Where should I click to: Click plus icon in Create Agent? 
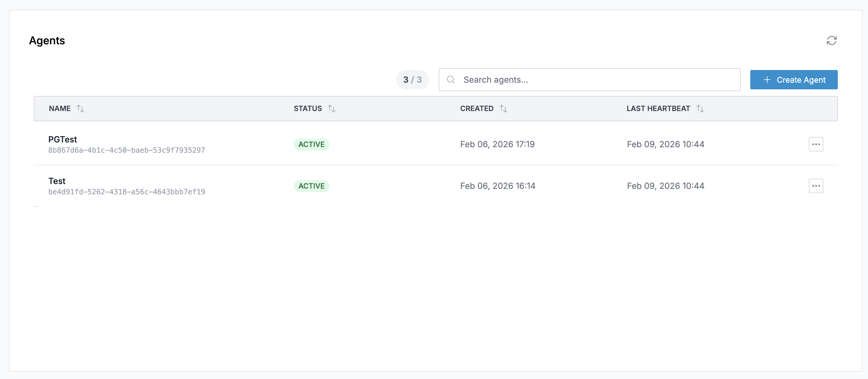tap(767, 79)
